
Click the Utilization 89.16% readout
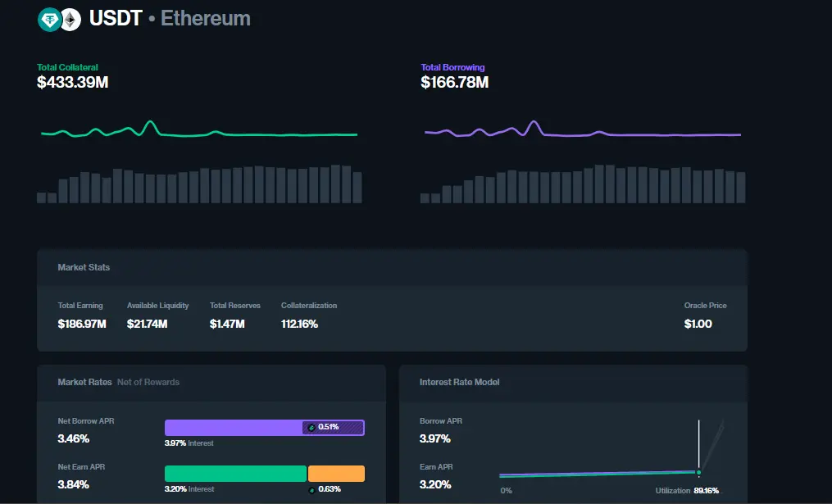[687, 491]
